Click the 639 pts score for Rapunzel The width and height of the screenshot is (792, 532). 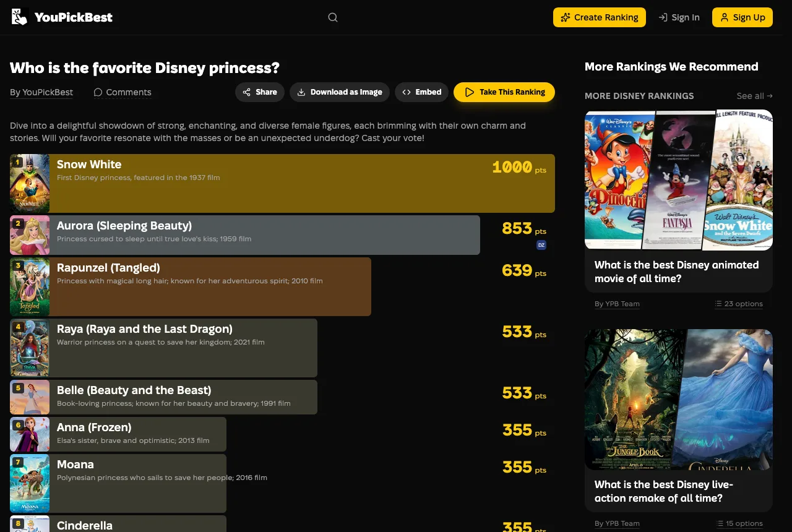click(x=524, y=270)
